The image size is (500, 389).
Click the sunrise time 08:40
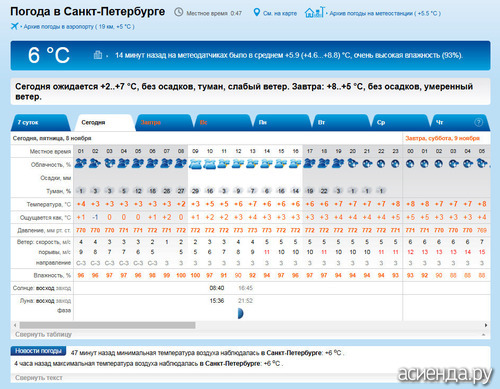[x=217, y=288]
